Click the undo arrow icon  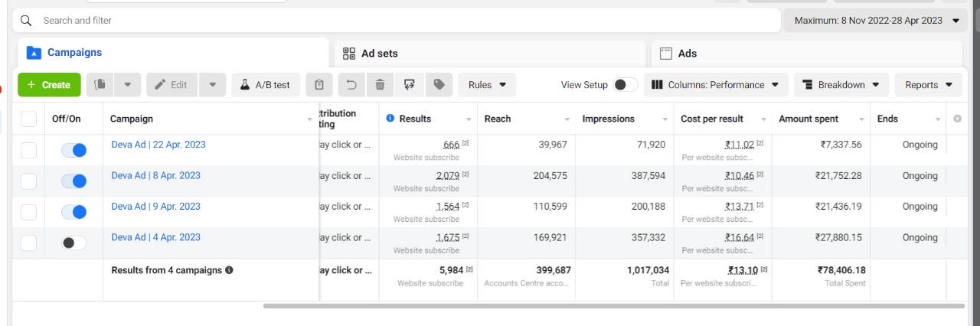(x=351, y=85)
